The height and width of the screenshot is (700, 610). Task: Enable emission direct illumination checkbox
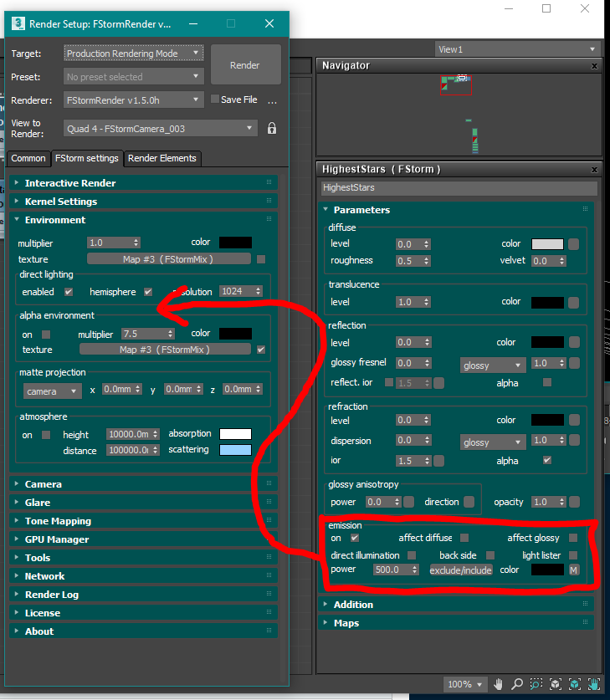(x=412, y=555)
